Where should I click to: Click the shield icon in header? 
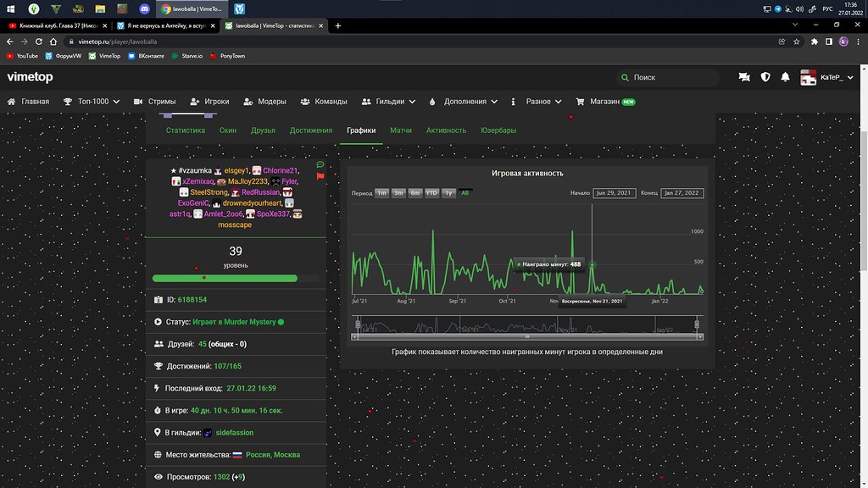[765, 77]
